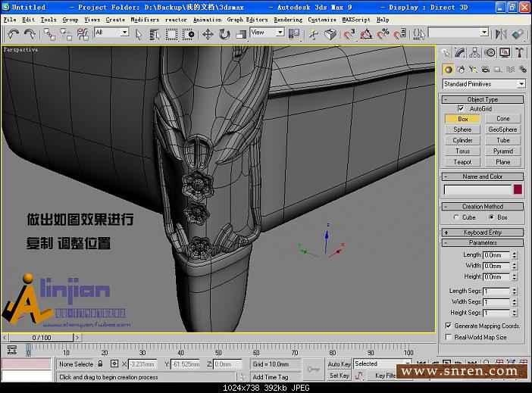Select the Shapes category icon
532x393 pixels.
(x=461, y=70)
